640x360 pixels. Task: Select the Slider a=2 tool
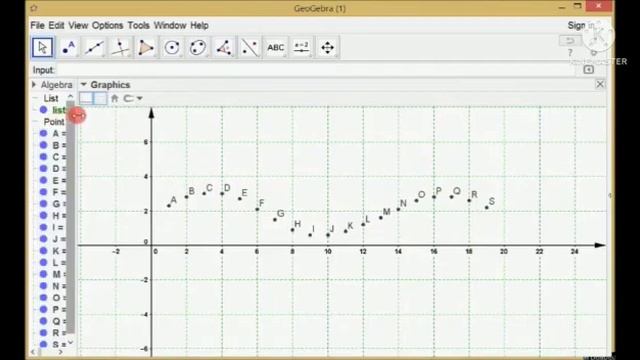(x=301, y=47)
